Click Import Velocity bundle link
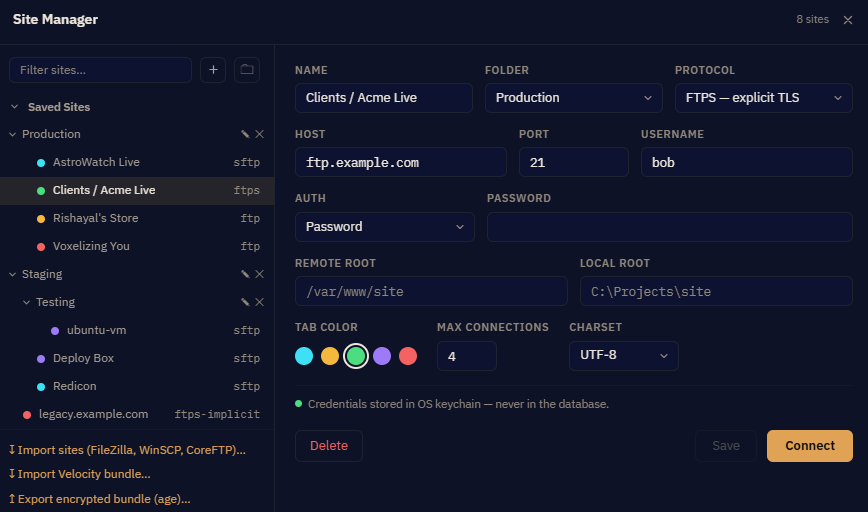Viewport: 868px width, 512px height. pyautogui.click(x=79, y=474)
